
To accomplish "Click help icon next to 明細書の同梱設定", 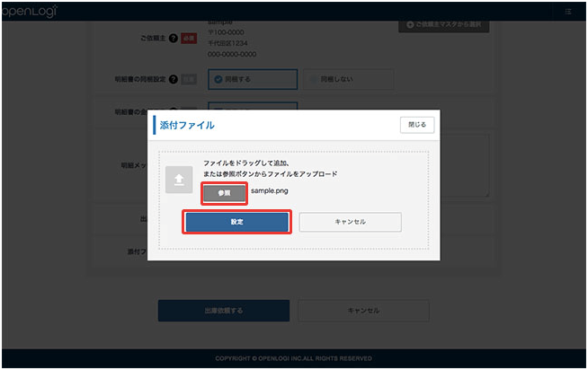I will pos(174,79).
